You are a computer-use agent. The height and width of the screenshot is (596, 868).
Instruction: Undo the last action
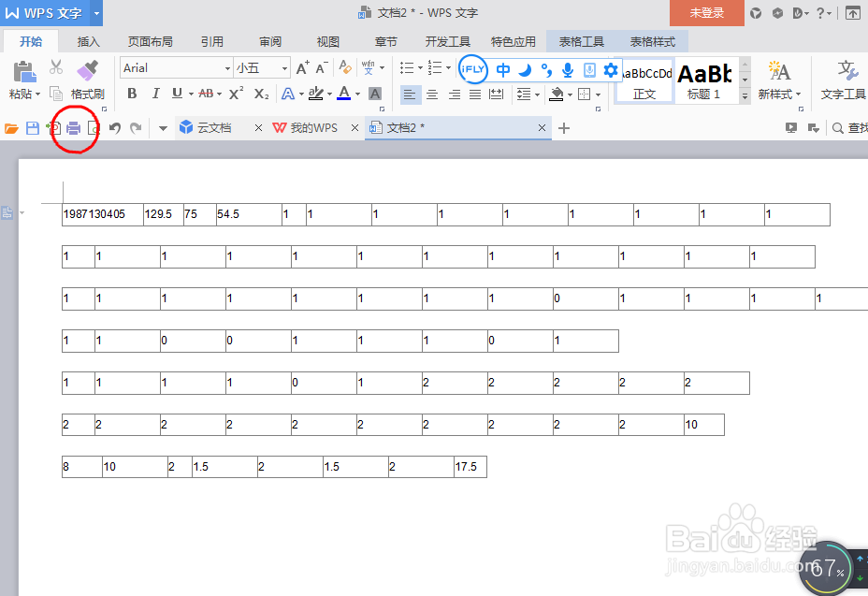(x=115, y=128)
